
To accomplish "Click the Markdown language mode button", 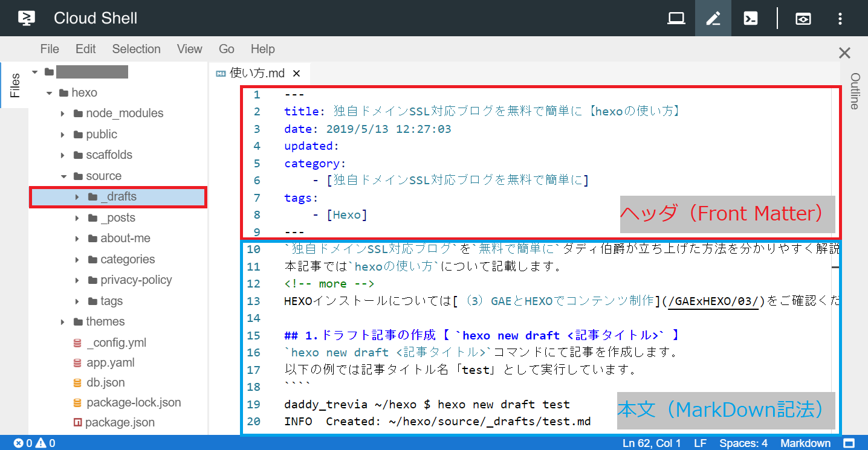I will [805, 443].
